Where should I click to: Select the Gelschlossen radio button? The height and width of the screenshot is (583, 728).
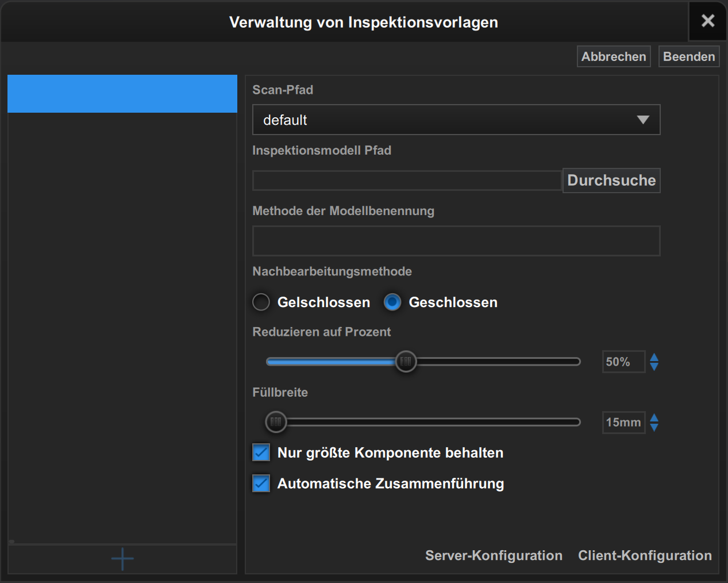(x=261, y=302)
